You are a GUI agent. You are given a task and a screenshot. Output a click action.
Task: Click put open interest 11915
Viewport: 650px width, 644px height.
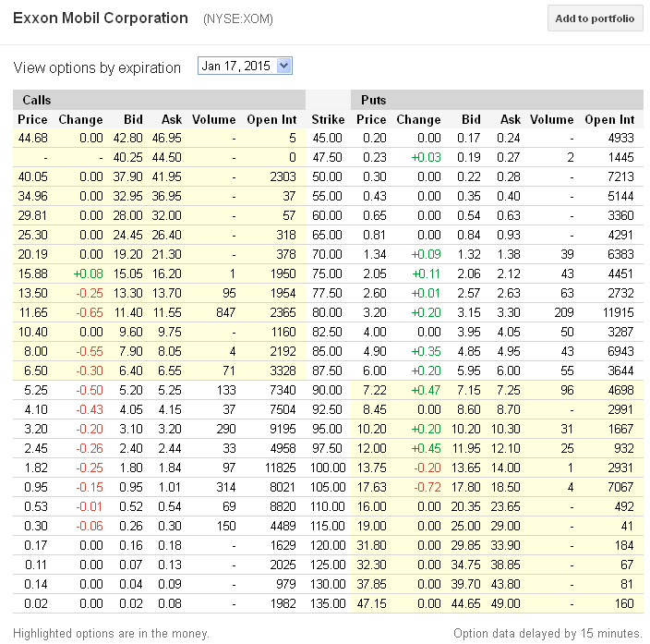(618, 312)
